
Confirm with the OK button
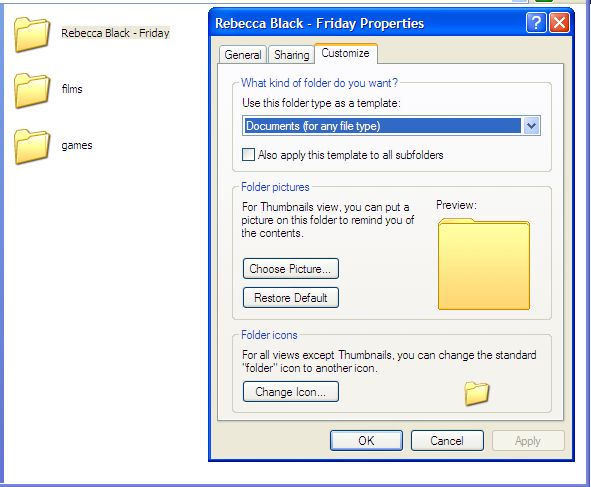[x=366, y=441]
